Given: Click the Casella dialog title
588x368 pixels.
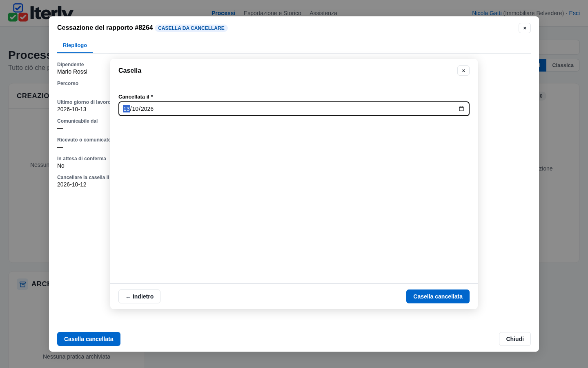Looking at the screenshot, I should click(130, 71).
